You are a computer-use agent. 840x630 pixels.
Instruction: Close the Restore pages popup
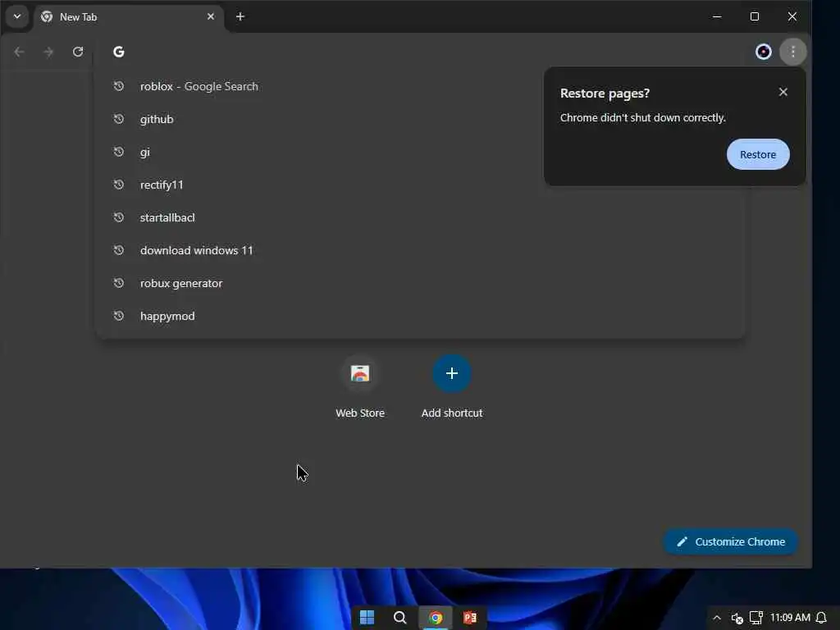point(783,92)
